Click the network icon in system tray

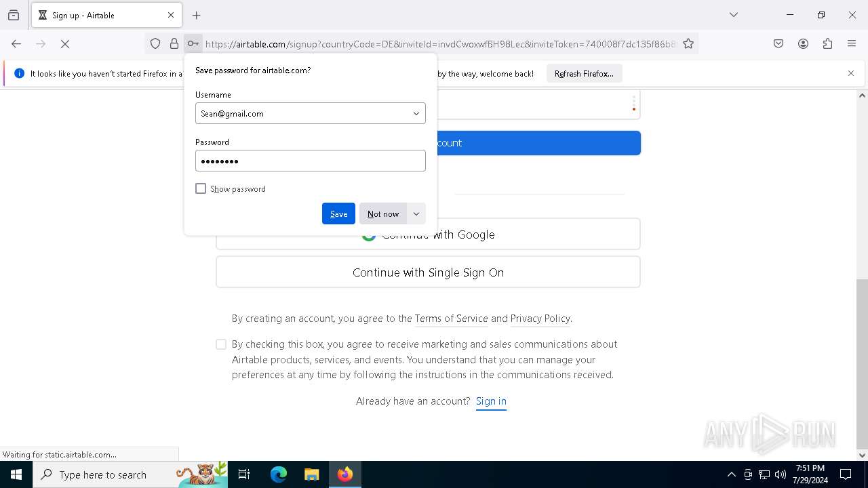click(x=764, y=474)
